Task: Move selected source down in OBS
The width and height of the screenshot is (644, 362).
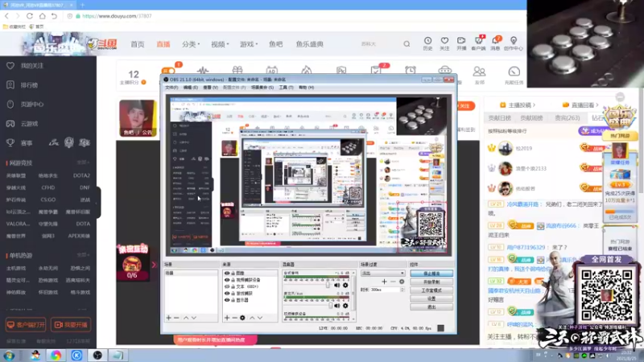Action: tap(260, 318)
